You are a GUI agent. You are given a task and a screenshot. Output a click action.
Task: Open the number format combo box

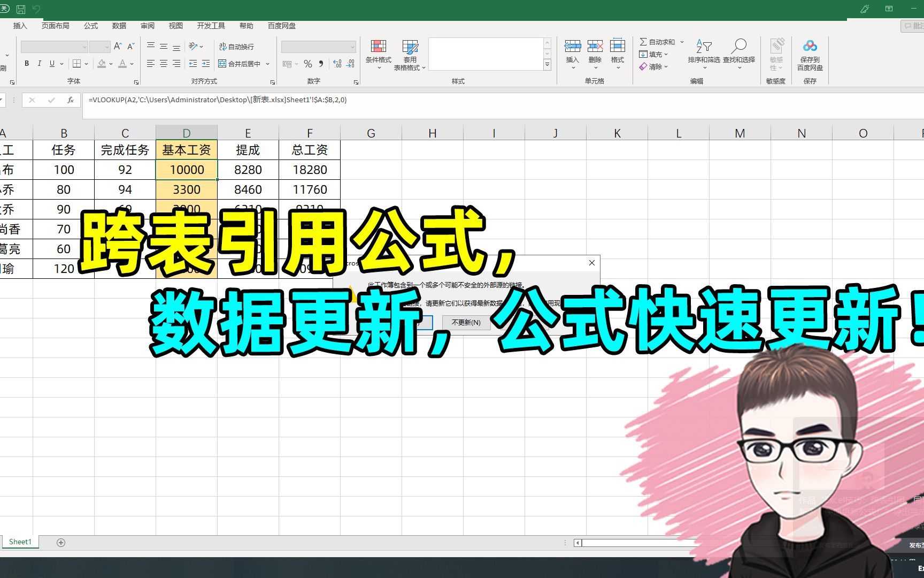click(319, 47)
